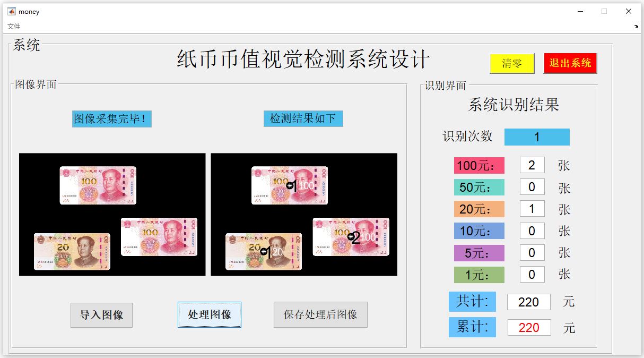
Task: Click the orange 20元 label
Action: pyautogui.click(x=479, y=209)
